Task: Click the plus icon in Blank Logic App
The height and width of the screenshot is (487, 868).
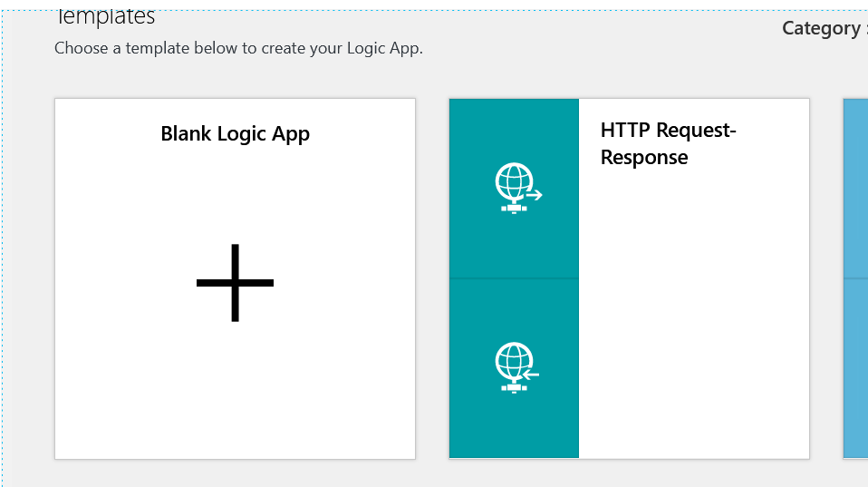Action: 235,283
